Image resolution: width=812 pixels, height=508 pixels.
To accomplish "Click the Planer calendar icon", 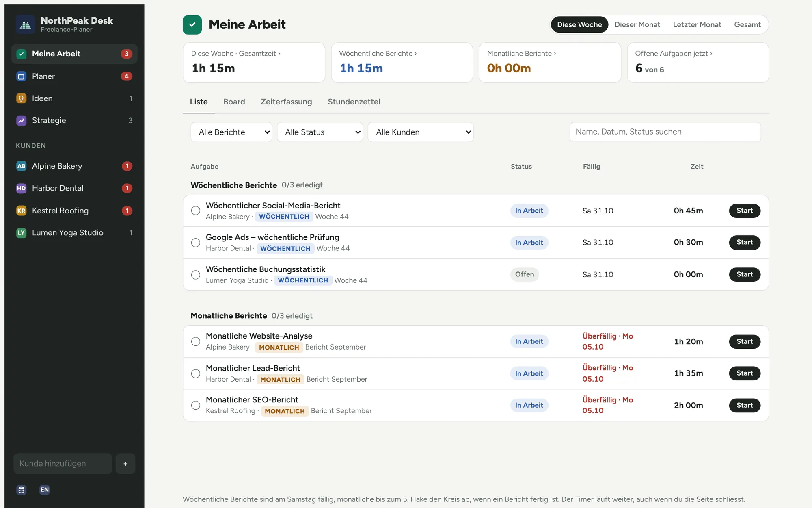I will 22,76.
